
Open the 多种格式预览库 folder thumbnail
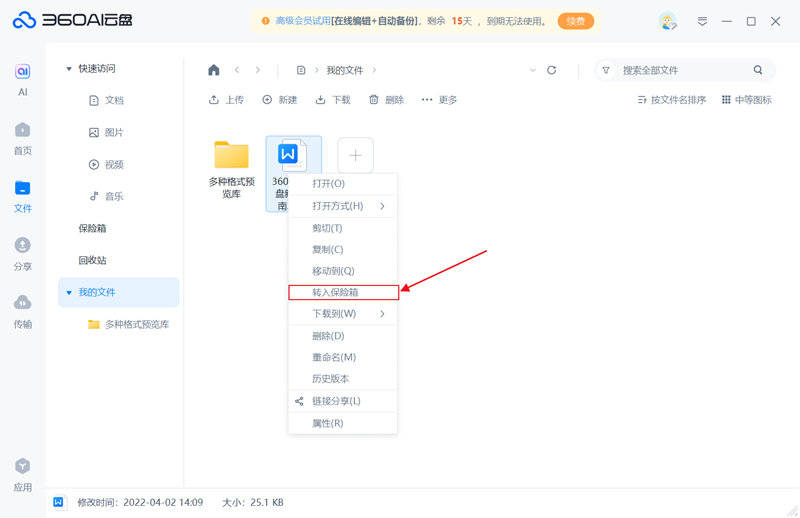231,157
